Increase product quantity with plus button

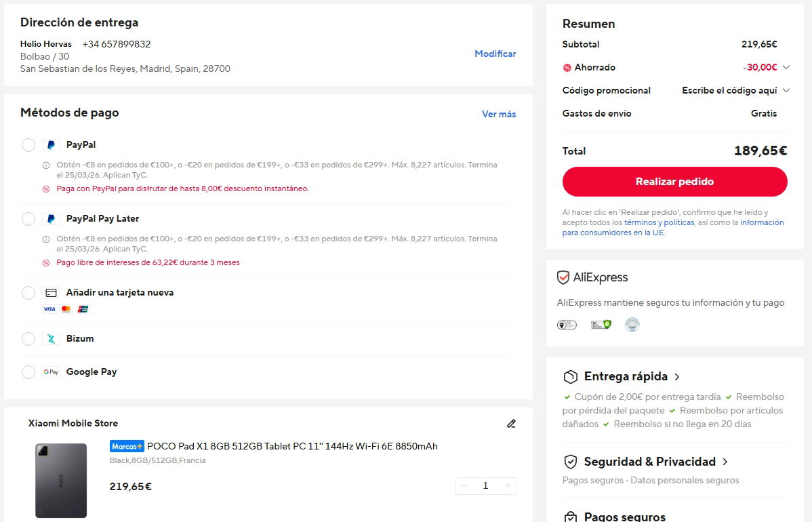tap(508, 485)
